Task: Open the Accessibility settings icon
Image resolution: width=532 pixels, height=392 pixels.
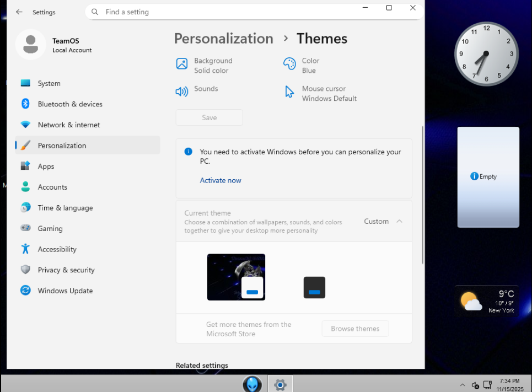Action: tap(25, 249)
